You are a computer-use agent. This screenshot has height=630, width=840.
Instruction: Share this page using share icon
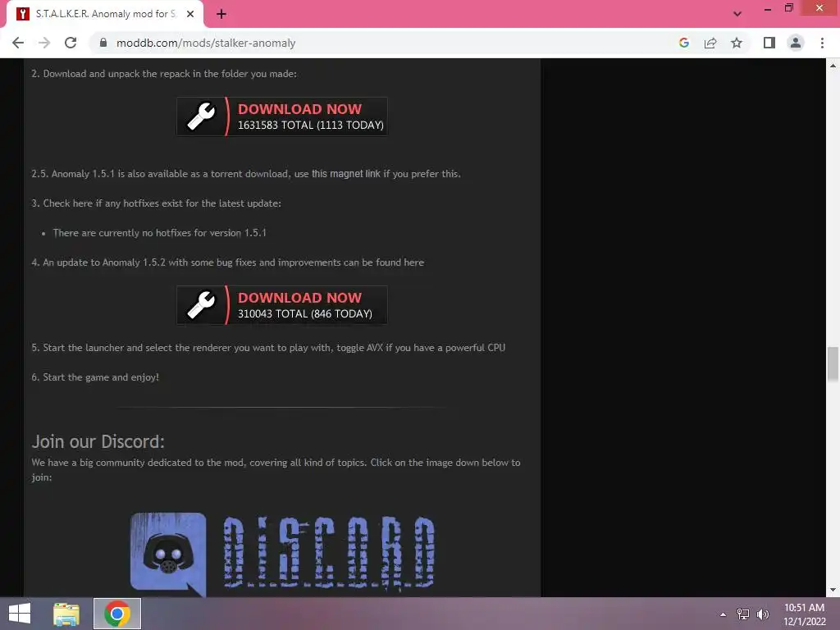[710, 43]
